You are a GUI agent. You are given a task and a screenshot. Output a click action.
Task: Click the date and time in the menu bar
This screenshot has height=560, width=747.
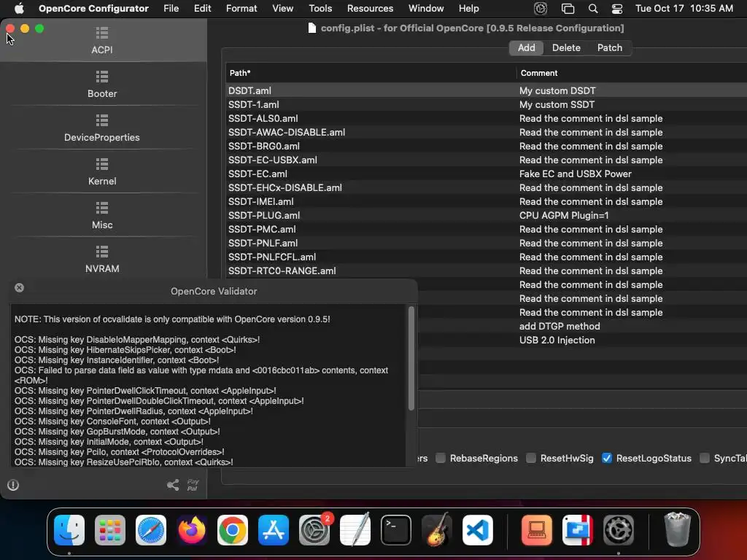[684, 9]
